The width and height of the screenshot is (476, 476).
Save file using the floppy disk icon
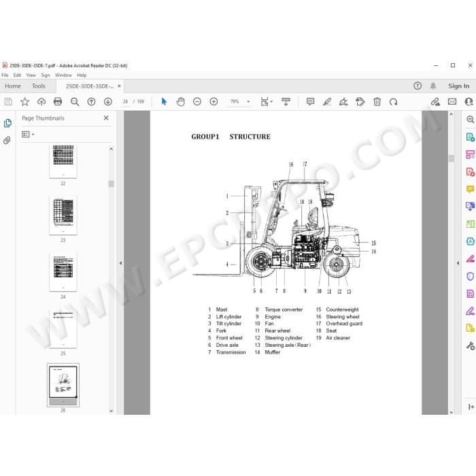pyautogui.click(x=8, y=102)
